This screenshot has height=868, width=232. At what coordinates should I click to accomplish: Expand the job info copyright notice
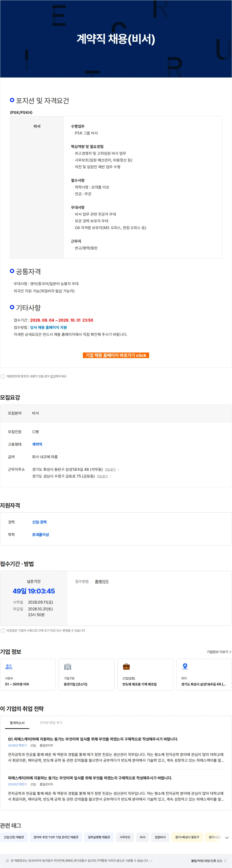152,861
